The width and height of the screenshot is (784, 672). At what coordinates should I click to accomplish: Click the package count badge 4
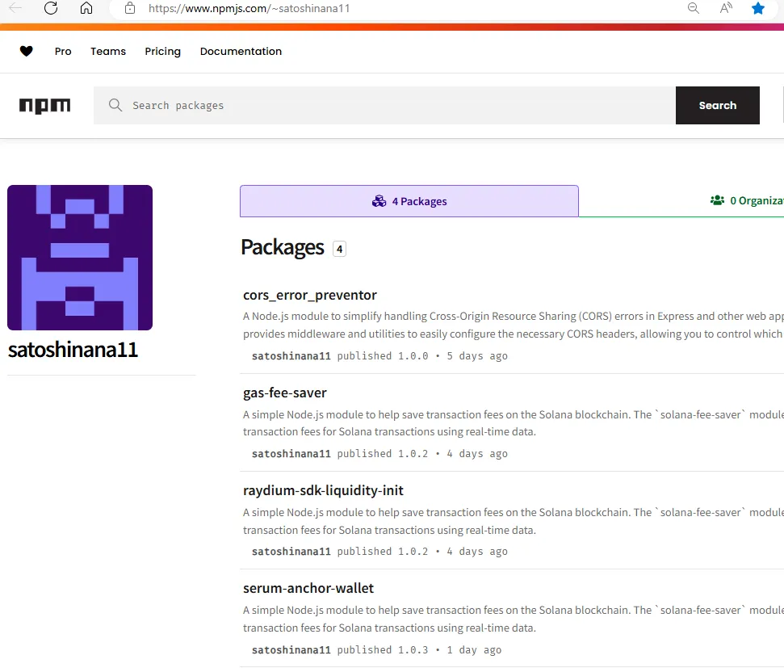click(x=339, y=249)
